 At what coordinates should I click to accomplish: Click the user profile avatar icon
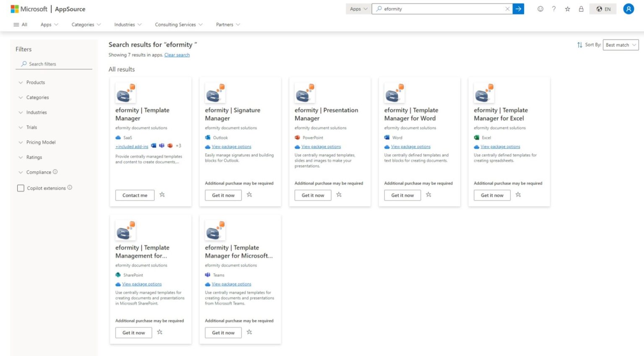pyautogui.click(x=628, y=9)
